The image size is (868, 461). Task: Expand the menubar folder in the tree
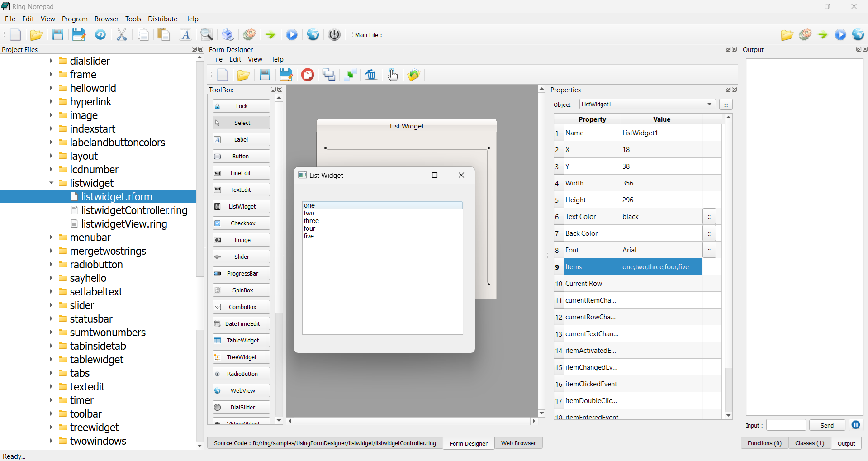[51, 238]
